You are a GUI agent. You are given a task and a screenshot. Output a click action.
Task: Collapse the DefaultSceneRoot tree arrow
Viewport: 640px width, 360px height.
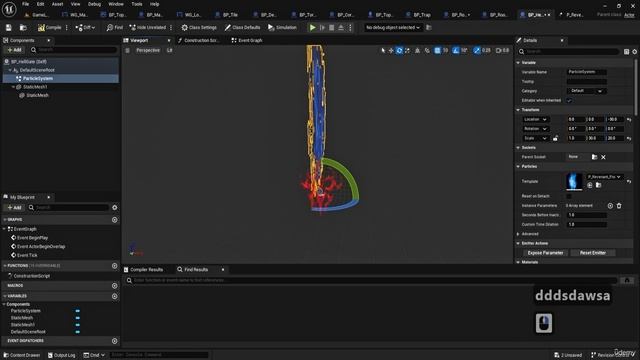pyautogui.click(x=10, y=70)
